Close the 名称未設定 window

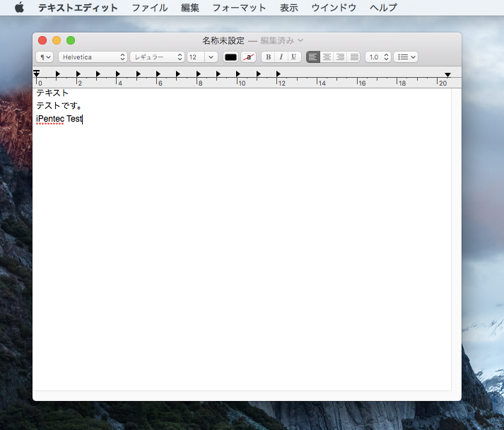(42, 40)
